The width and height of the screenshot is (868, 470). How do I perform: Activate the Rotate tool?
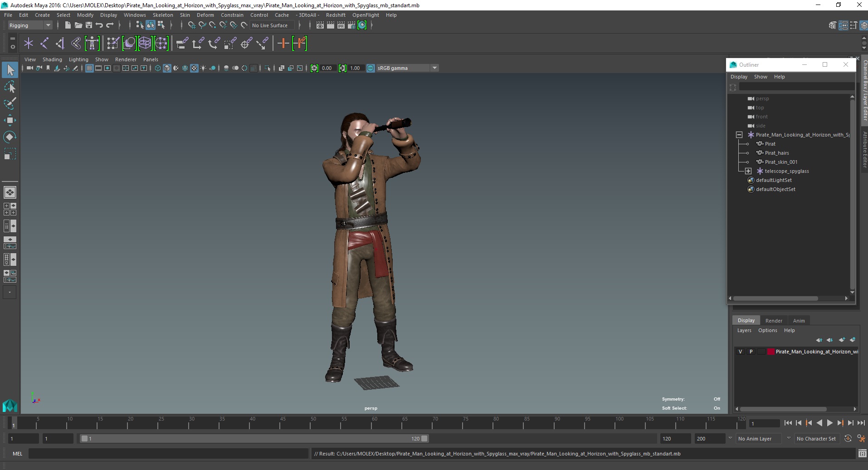[10, 137]
